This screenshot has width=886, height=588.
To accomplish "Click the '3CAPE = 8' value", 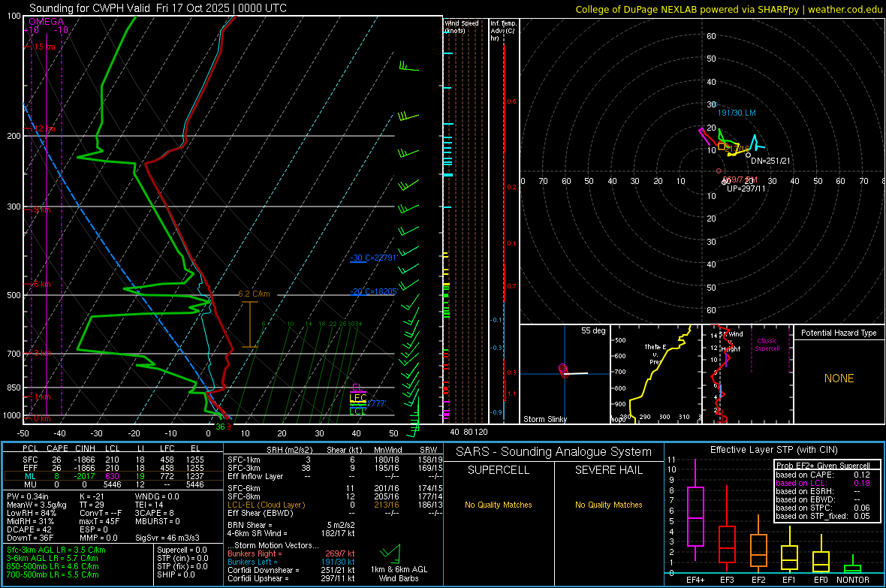I will click(x=154, y=514).
